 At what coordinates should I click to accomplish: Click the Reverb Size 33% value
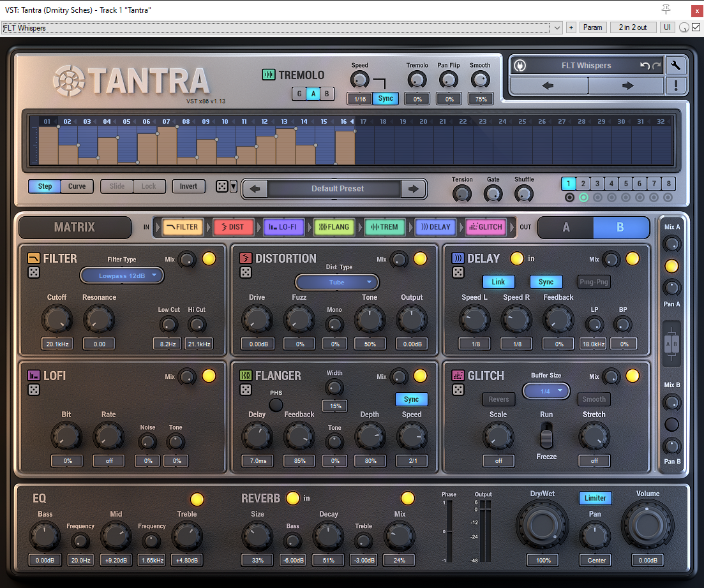click(x=257, y=560)
